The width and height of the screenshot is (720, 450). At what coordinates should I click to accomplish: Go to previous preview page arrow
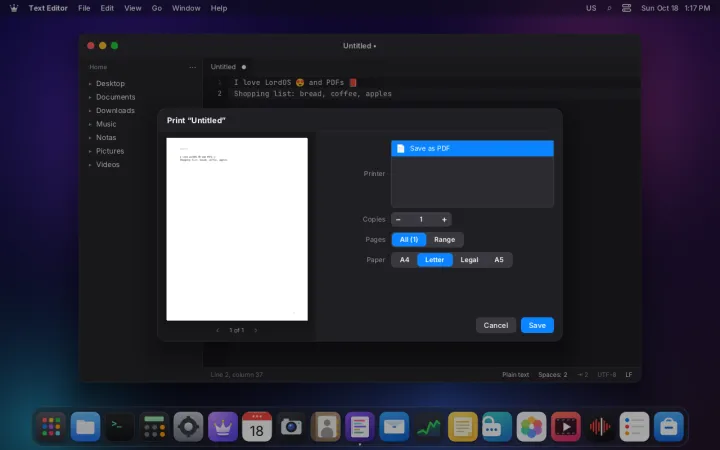coord(218,330)
